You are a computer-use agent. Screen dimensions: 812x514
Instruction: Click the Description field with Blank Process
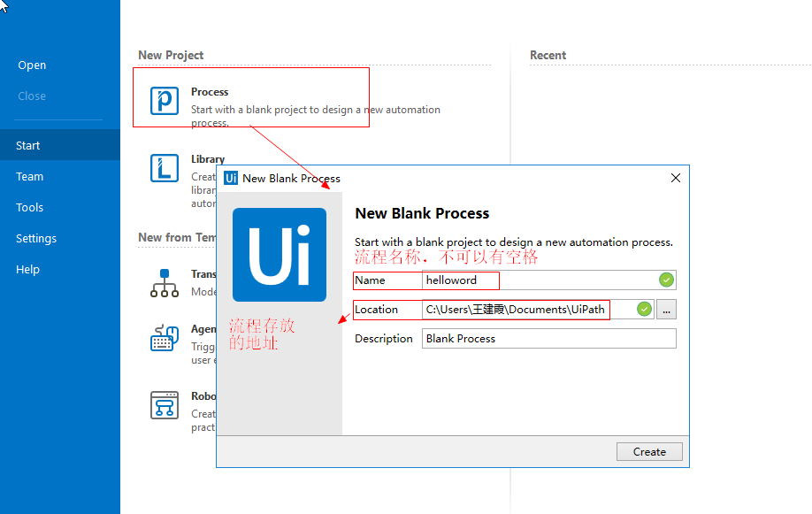coord(549,339)
